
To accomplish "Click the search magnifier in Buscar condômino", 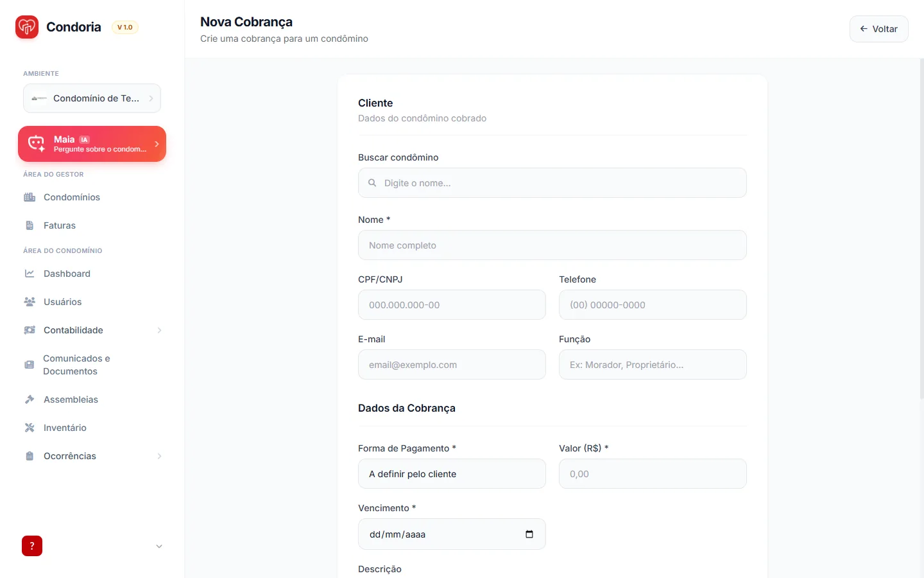I will [372, 183].
